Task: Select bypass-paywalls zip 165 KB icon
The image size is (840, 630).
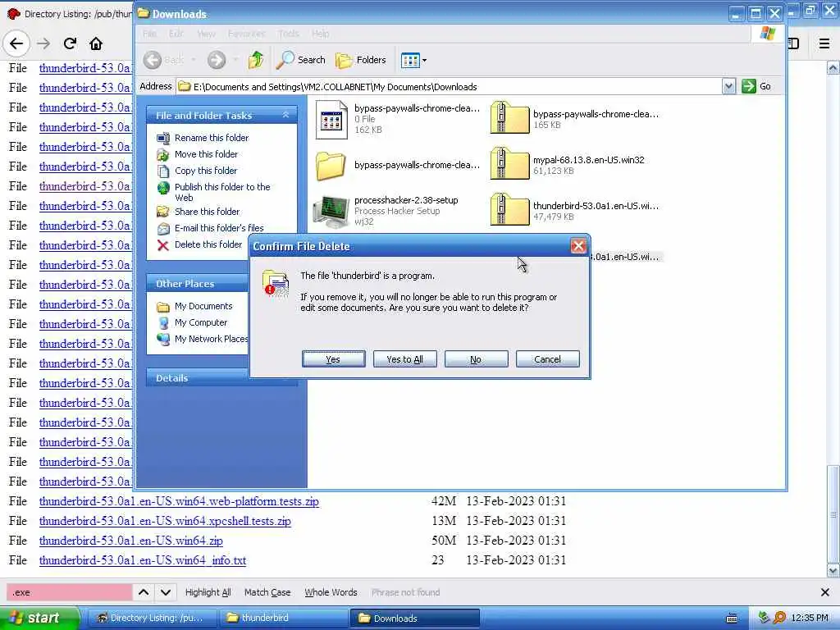Action: pos(509,118)
